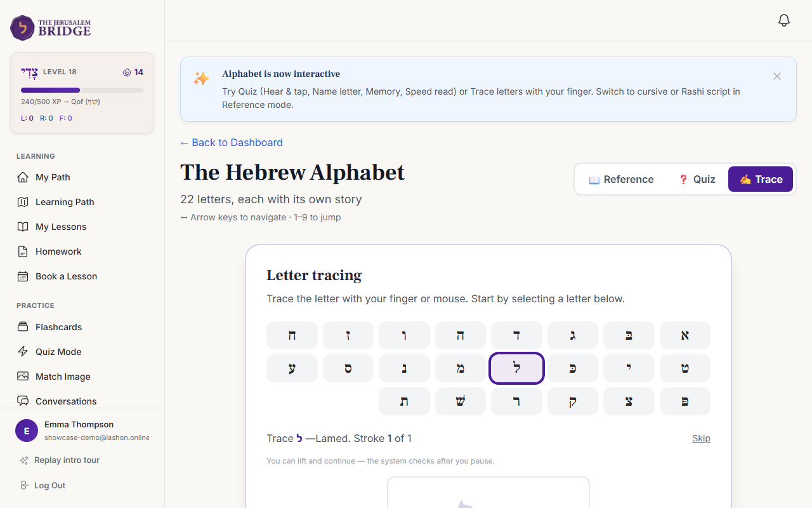This screenshot has width=812, height=508.
Task: Activate the Trace mode toggle
Action: point(760,179)
